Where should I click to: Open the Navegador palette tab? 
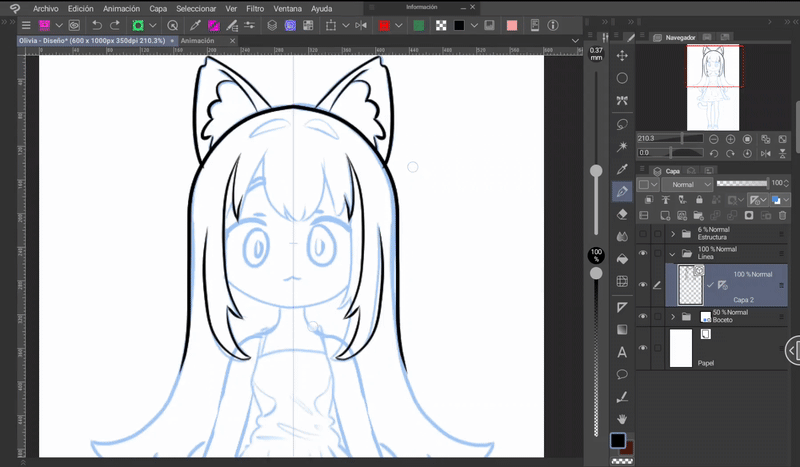(x=680, y=37)
